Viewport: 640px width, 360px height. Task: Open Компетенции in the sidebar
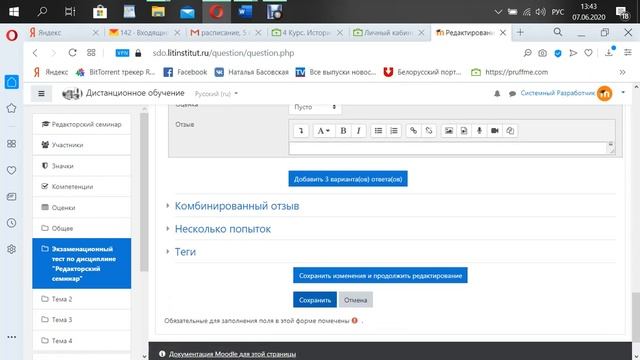(82, 187)
